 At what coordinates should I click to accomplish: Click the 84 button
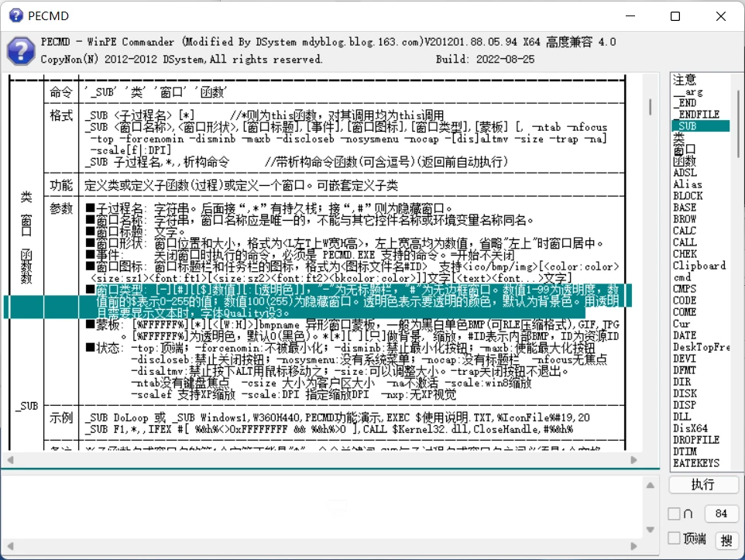click(x=721, y=514)
